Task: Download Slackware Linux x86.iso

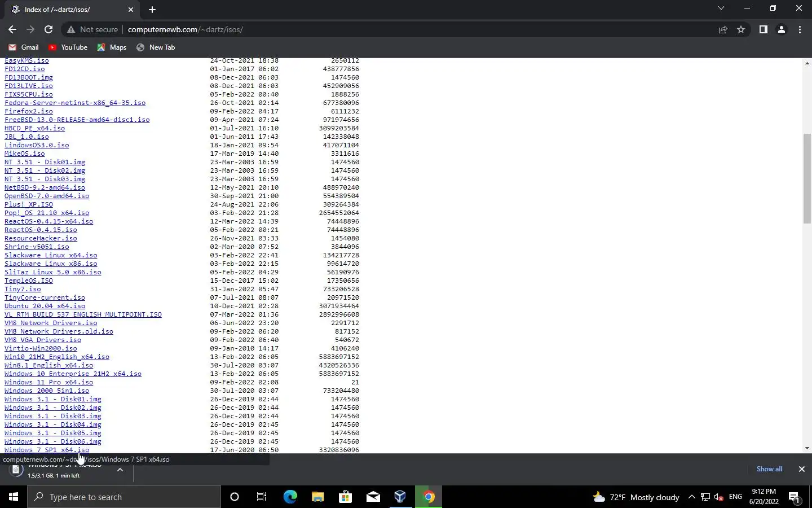Action: click(x=51, y=264)
